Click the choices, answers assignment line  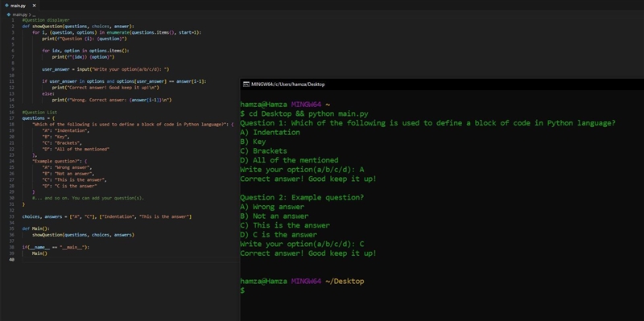coord(107,216)
